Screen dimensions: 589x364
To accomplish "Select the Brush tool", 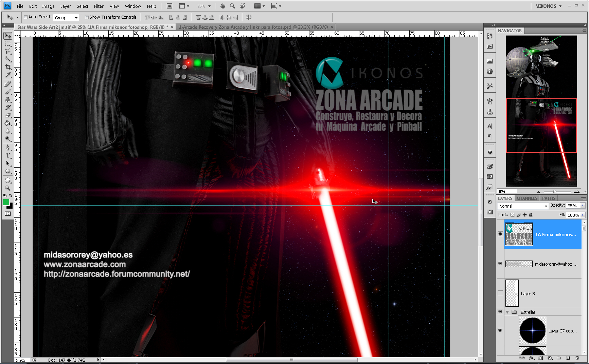I will (x=8, y=92).
